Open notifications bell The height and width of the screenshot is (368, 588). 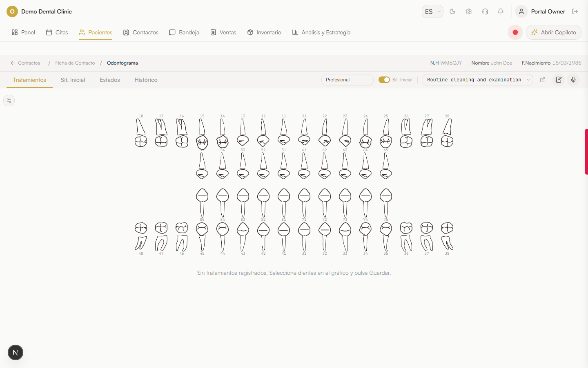[501, 11]
